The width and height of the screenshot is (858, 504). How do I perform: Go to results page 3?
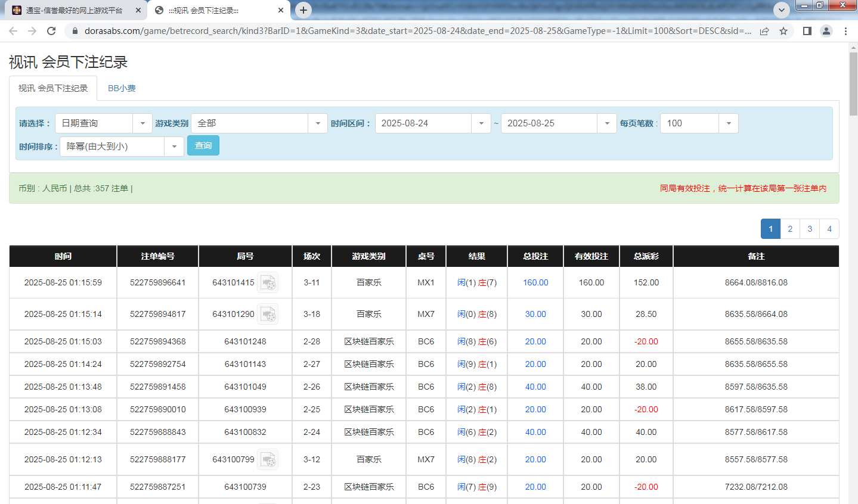[809, 228]
